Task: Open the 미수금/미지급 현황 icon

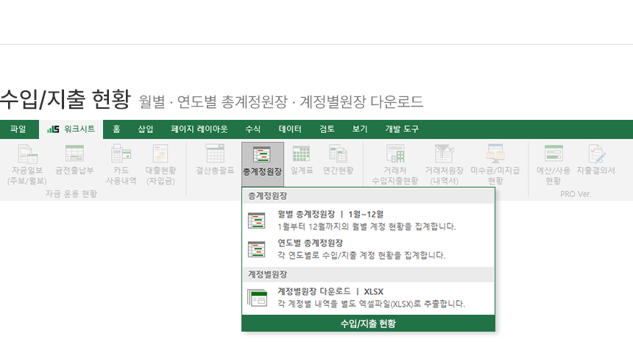Action: [495, 163]
